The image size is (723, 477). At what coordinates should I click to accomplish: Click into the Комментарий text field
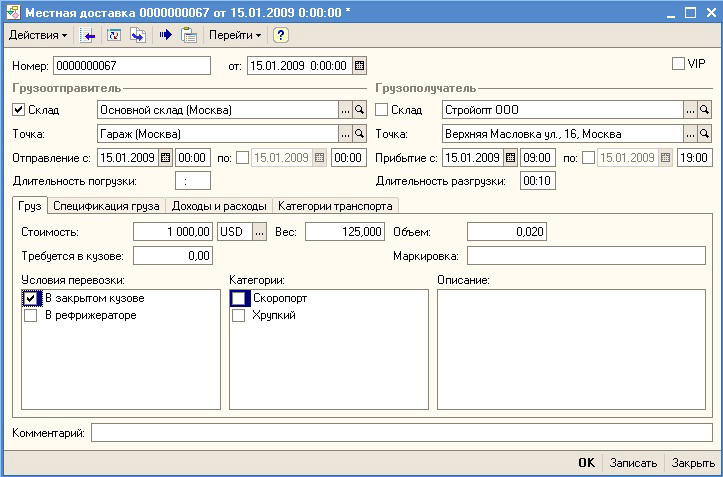(x=398, y=433)
